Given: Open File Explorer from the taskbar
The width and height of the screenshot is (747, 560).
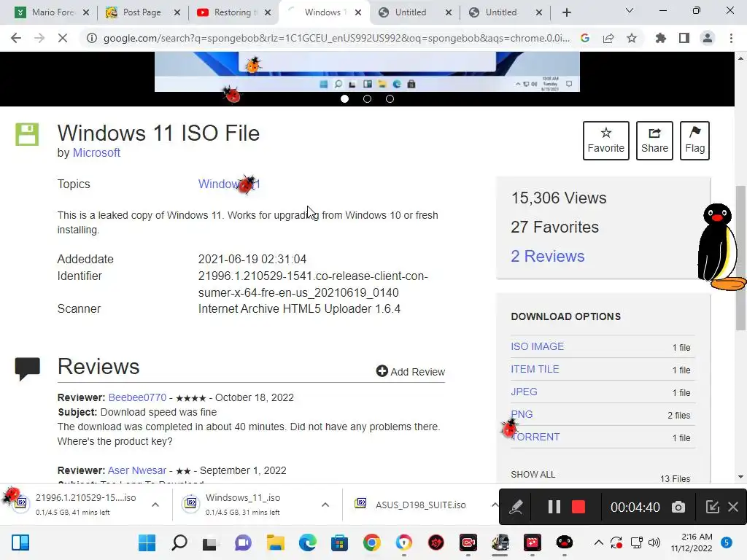Looking at the screenshot, I should 275,542.
